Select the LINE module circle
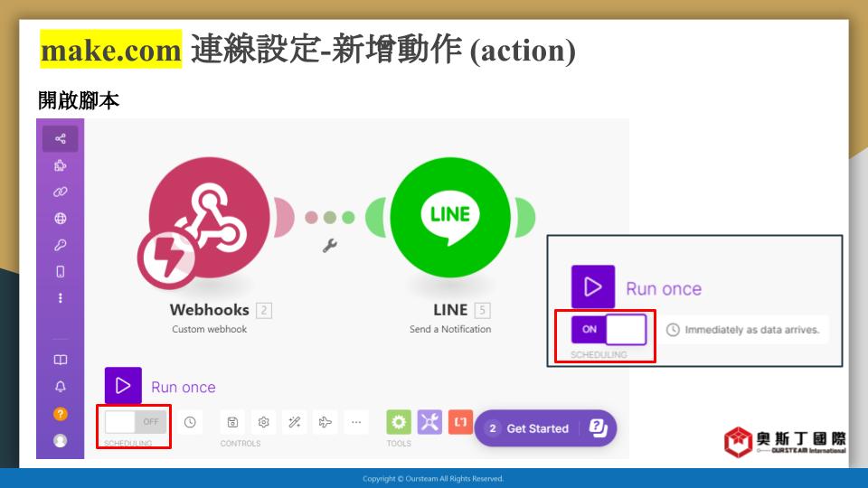Screen dimensions: 868x488 tap(450, 218)
